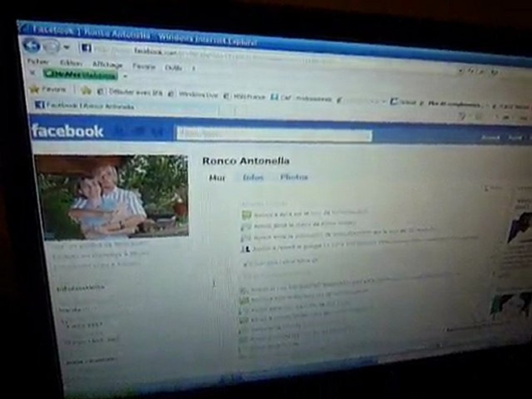
Task: Click the add-to-favorites-bar star icon
Action: (86, 90)
